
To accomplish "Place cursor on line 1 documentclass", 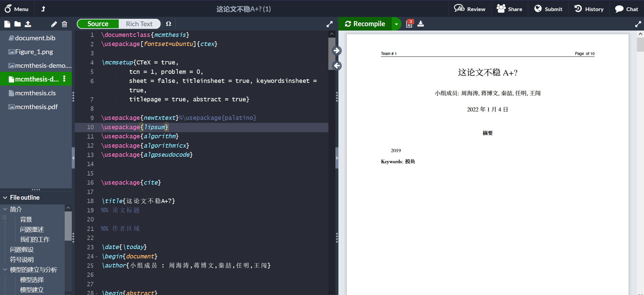I will point(145,35).
